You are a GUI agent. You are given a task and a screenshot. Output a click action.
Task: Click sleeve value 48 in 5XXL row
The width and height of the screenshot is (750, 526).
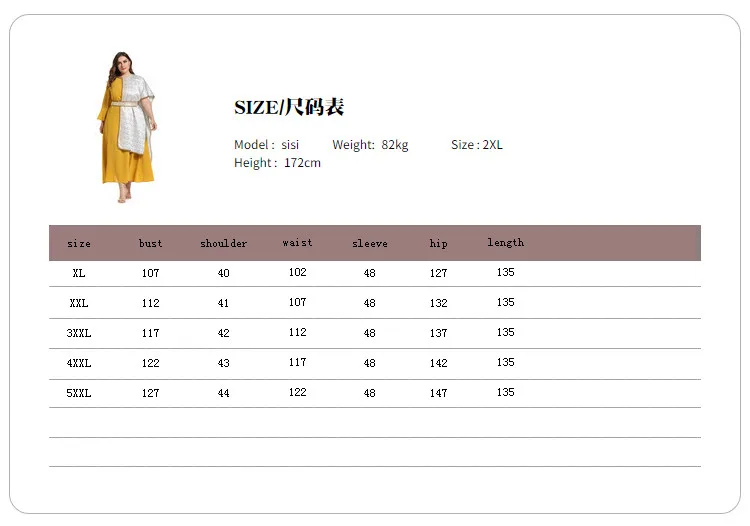point(370,393)
